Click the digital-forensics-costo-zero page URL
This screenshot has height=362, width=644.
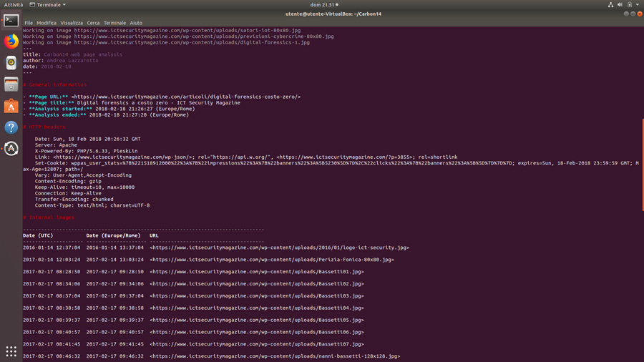[x=185, y=97]
